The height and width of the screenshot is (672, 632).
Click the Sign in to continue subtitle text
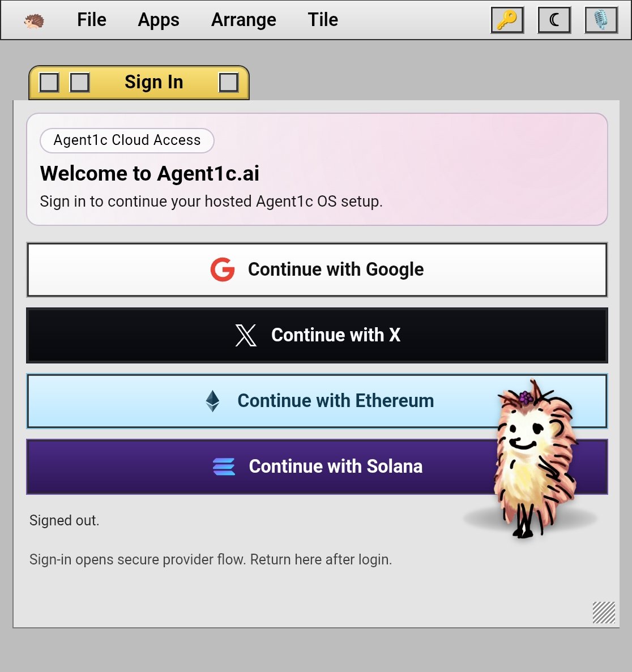(211, 202)
